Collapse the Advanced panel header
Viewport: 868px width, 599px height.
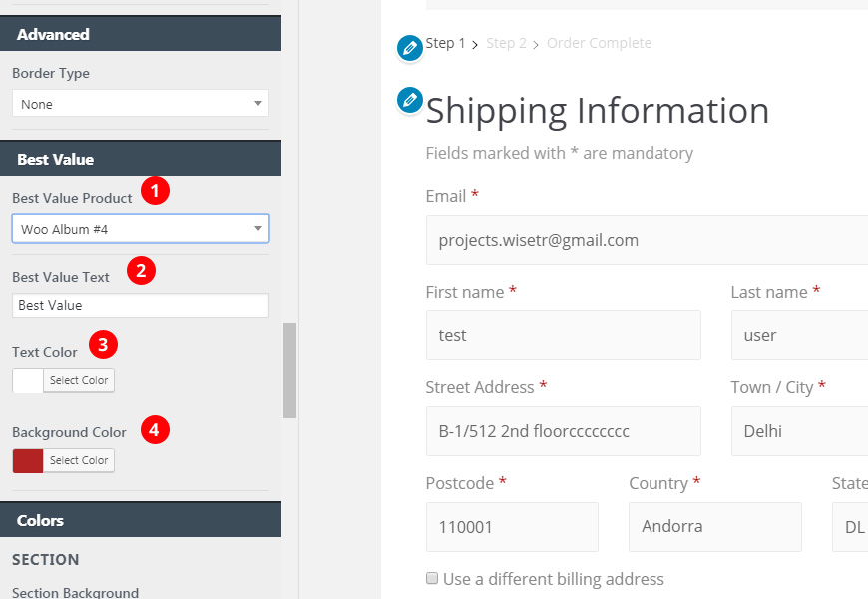[x=141, y=34]
